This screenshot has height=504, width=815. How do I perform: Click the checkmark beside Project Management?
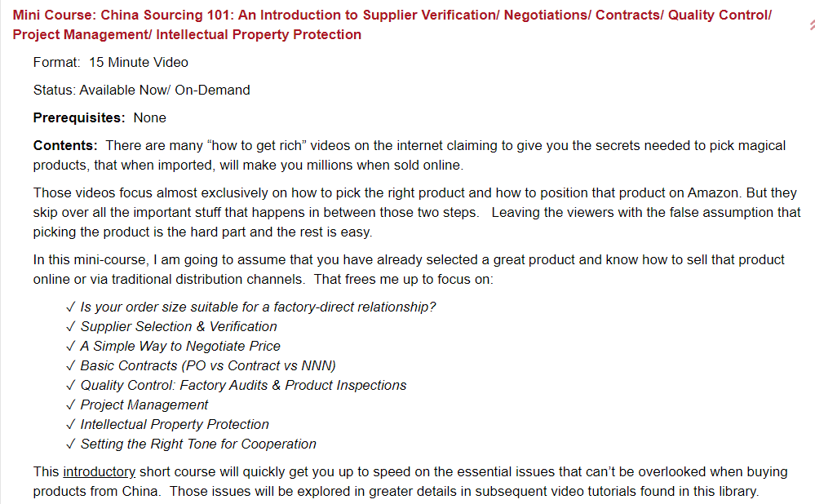(x=72, y=405)
